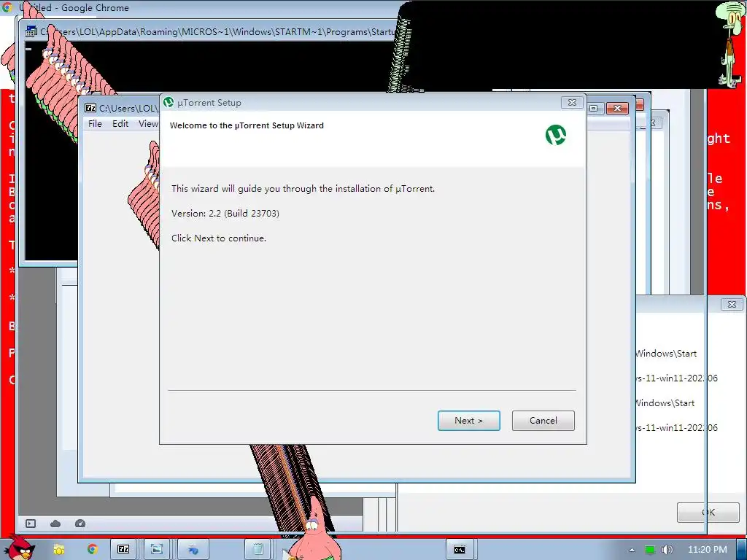Open the volume control in system tray
747x560 pixels.
[667, 550]
